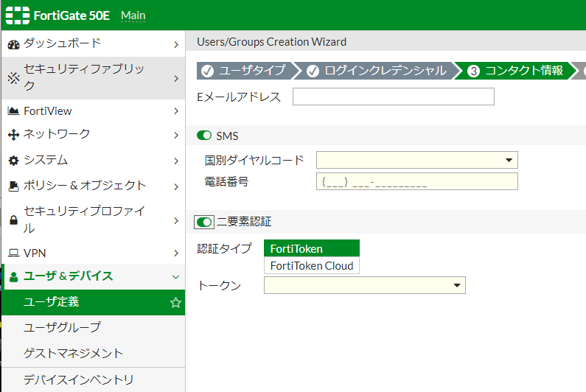This screenshot has height=392, width=586.
Task: Expand セキュリティファブリック chevron
Action: pyautogui.click(x=176, y=79)
